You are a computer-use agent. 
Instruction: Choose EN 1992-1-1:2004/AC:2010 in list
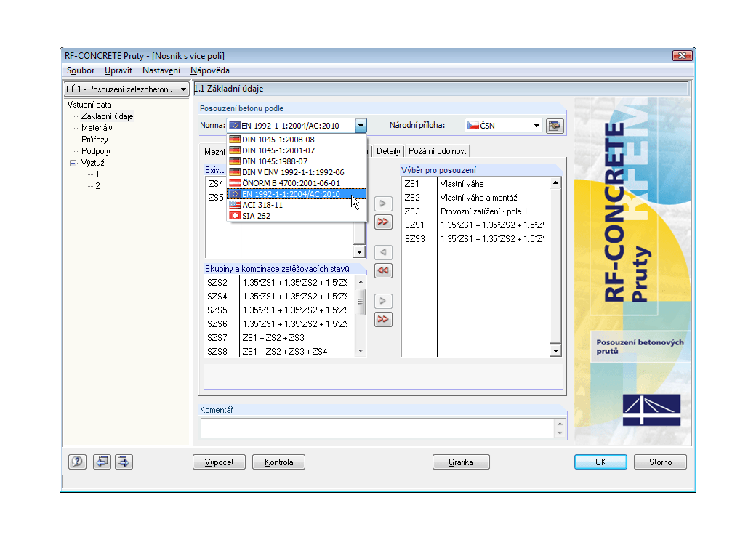297,194
